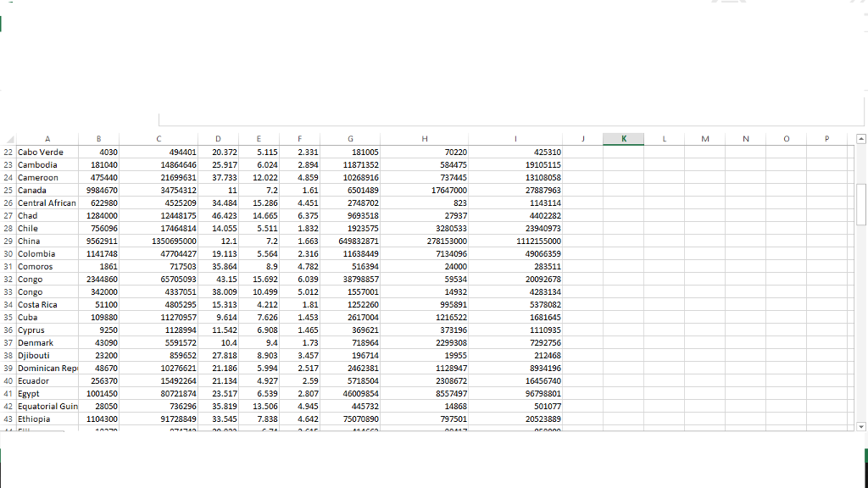Select row 29 header

(x=8, y=241)
